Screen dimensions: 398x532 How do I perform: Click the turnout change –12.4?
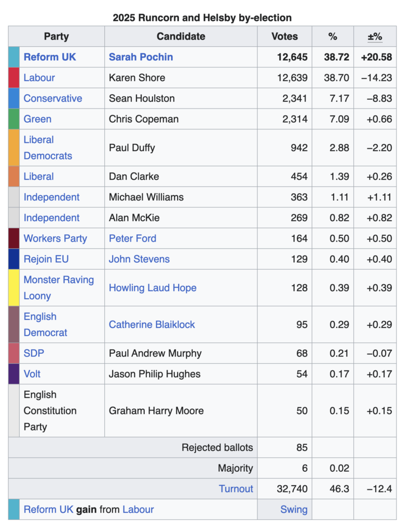pyautogui.click(x=379, y=489)
